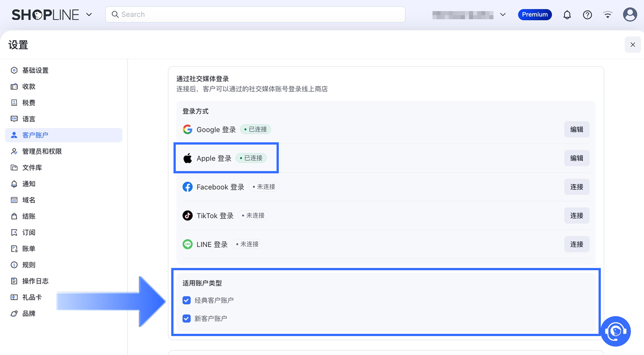644x355 pixels.
Task: Click the Wi-Fi status icon
Action: (x=608, y=15)
